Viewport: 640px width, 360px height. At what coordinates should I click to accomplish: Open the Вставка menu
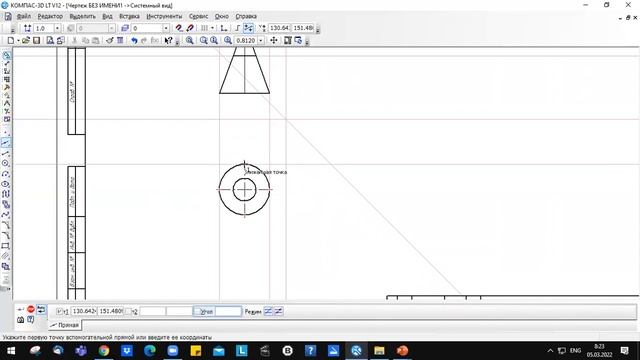129,16
